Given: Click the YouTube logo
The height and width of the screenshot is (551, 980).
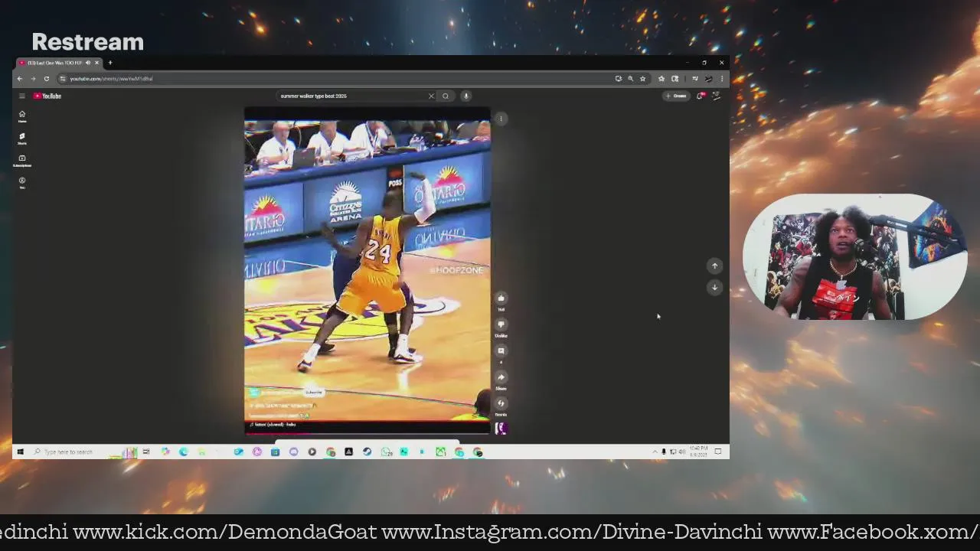Looking at the screenshot, I should pyautogui.click(x=47, y=96).
